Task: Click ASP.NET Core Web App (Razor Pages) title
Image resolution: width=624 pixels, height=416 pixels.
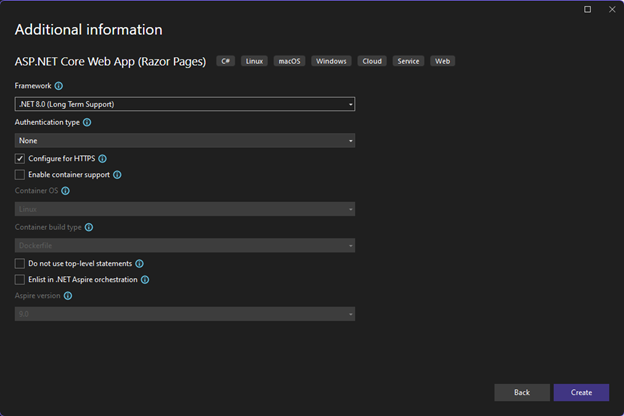Action: coord(111,62)
